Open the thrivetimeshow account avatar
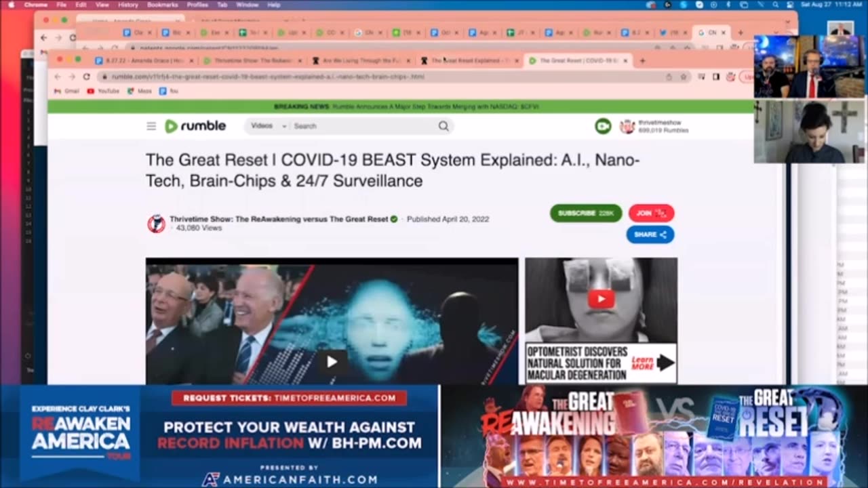868x488 pixels. 627,127
